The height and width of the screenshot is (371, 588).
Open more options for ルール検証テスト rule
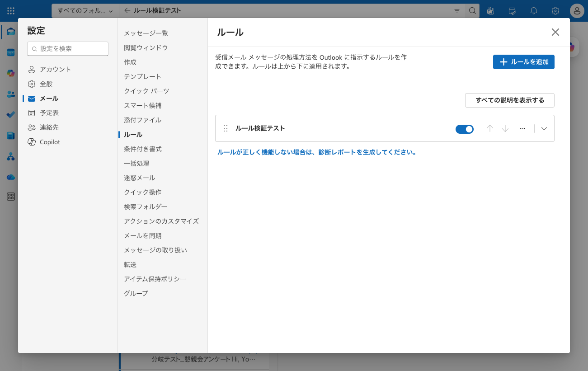(522, 128)
